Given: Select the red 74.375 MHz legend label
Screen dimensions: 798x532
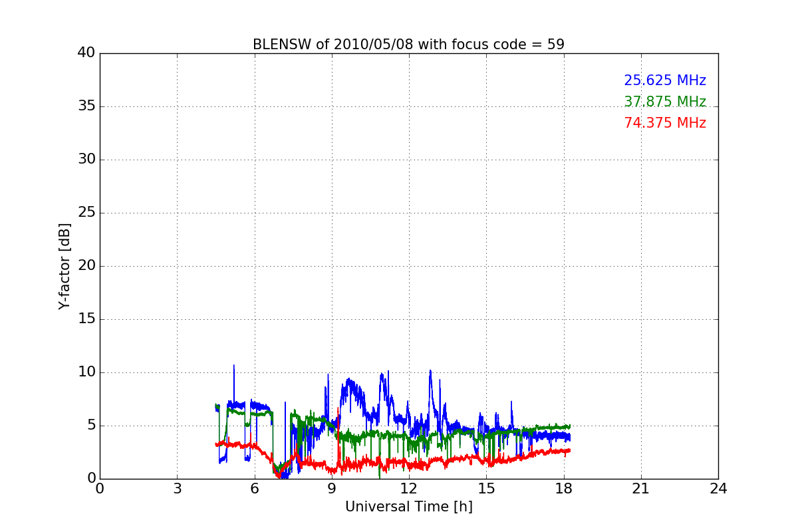Looking at the screenshot, I should click(665, 123).
